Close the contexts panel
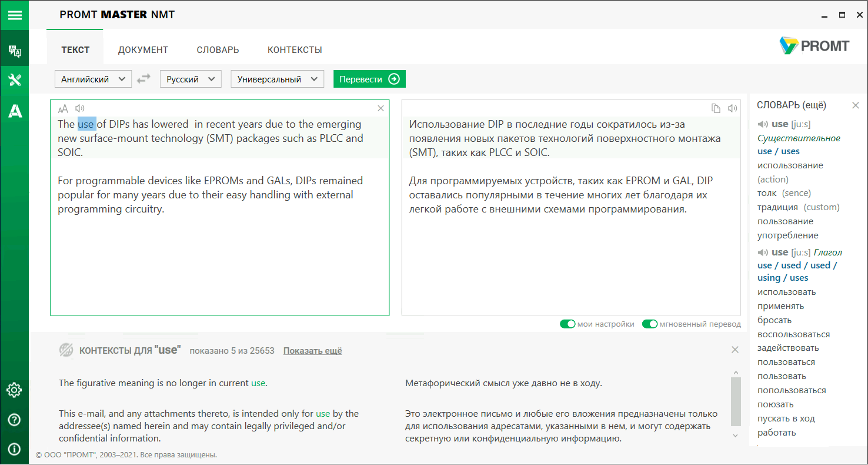The image size is (868, 465). (735, 350)
